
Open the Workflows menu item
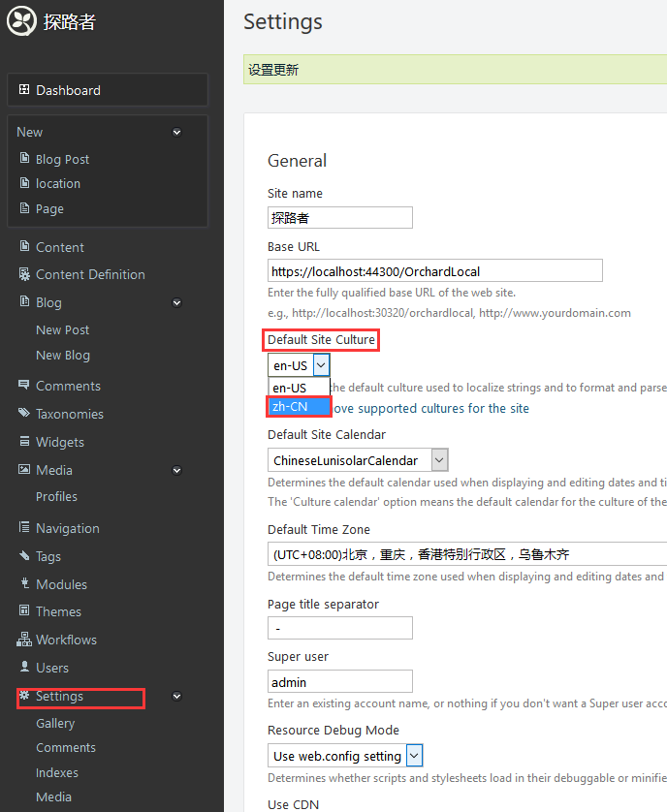pos(66,640)
